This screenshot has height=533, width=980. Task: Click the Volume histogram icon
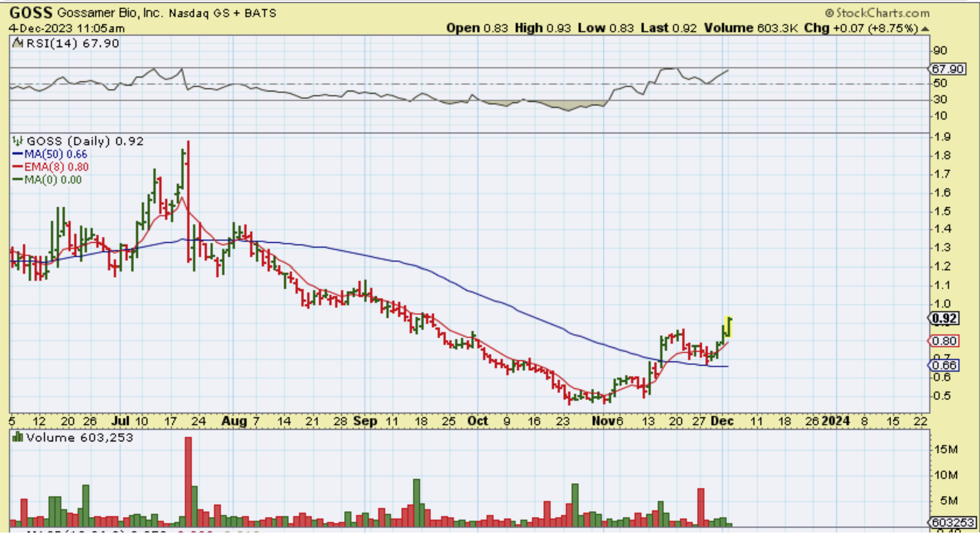pyautogui.click(x=17, y=437)
